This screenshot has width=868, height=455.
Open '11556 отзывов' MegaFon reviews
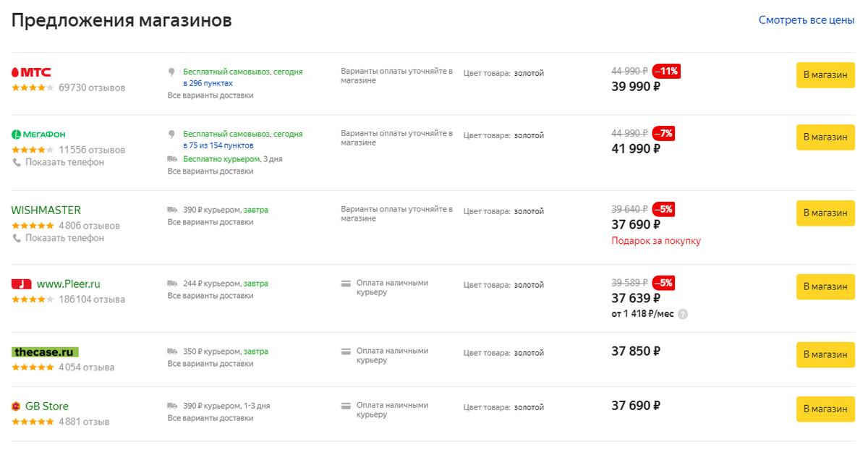[92, 150]
